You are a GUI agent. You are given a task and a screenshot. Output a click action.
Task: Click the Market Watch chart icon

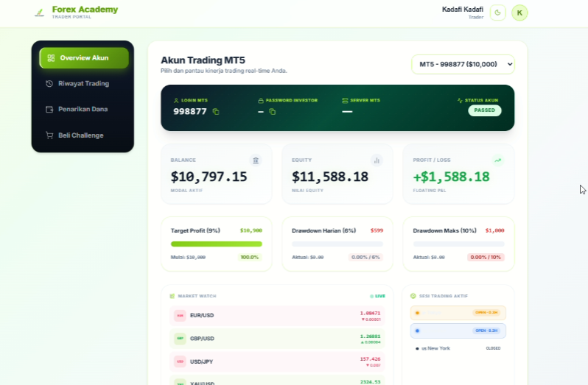pos(172,296)
